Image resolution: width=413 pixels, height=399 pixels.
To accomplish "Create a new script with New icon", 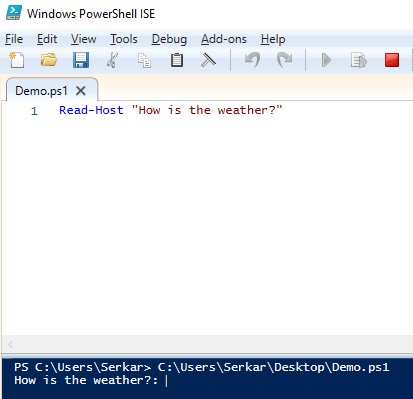I will point(16,60).
